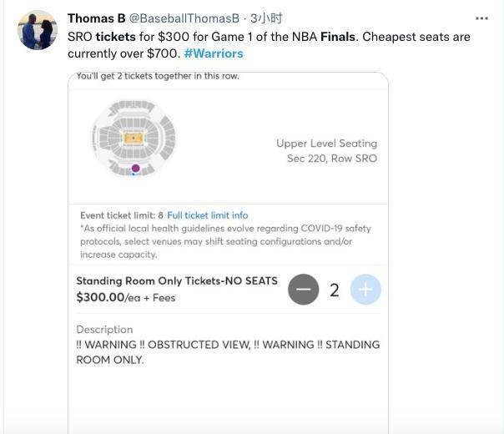Click the Thomas B display name
Image resolution: width=504 pixels, height=434 pixels.
point(97,18)
